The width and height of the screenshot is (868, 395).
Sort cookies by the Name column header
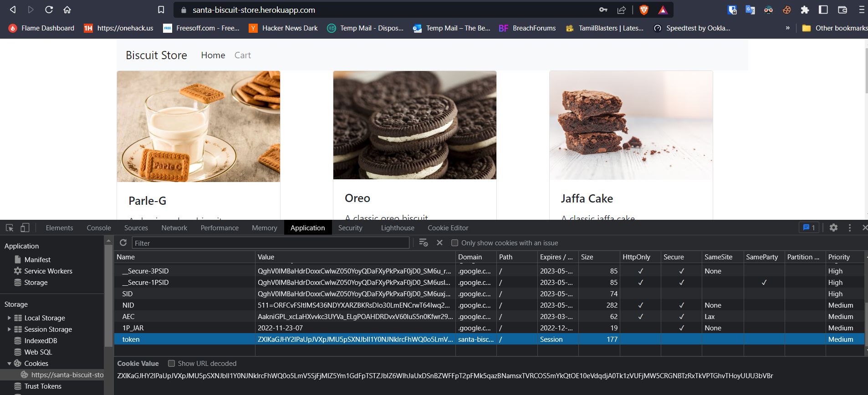pyautogui.click(x=184, y=257)
